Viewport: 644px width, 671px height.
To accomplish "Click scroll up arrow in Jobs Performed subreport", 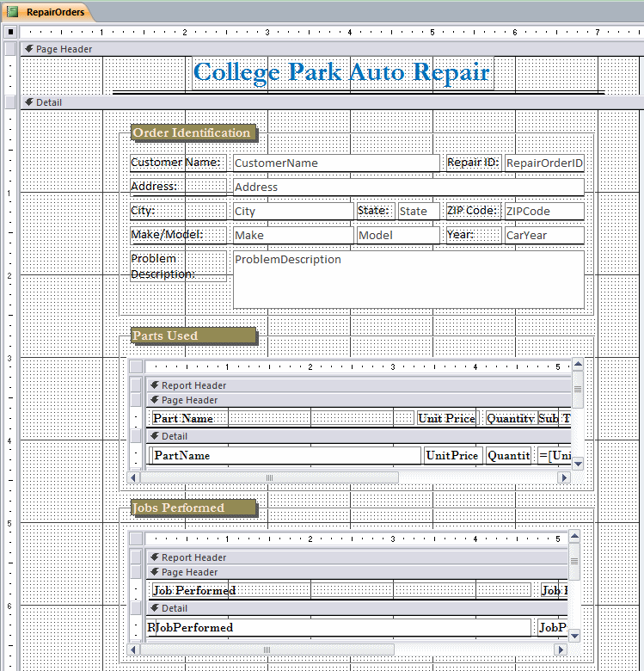I will 574,536.
